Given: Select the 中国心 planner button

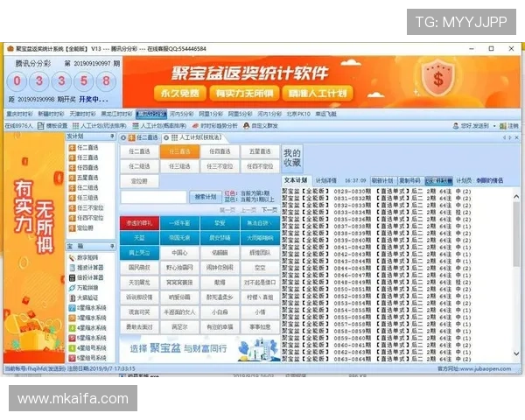Looking at the screenshot, I should [179, 253].
